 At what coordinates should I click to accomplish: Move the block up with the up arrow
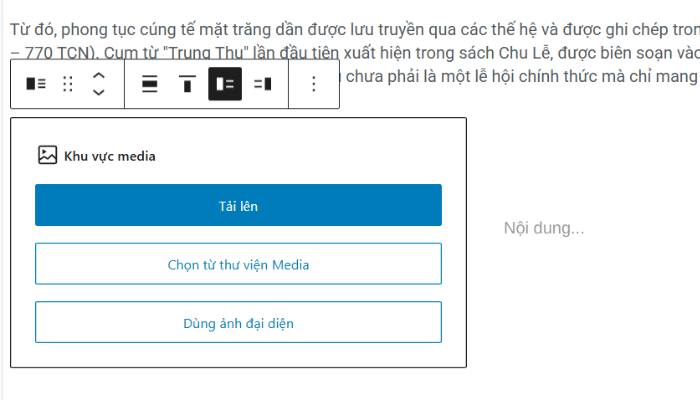tap(98, 76)
